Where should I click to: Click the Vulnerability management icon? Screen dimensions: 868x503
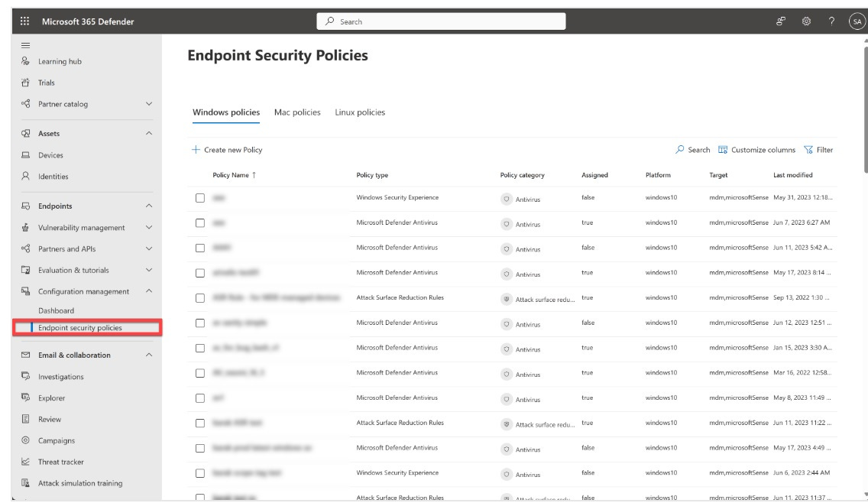pyautogui.click(x=25, y=227)
